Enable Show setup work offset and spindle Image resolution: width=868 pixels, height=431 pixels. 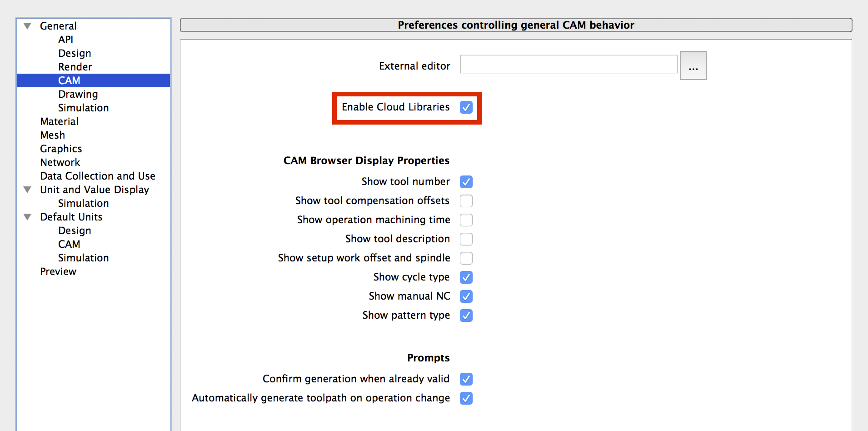(466, 258)
